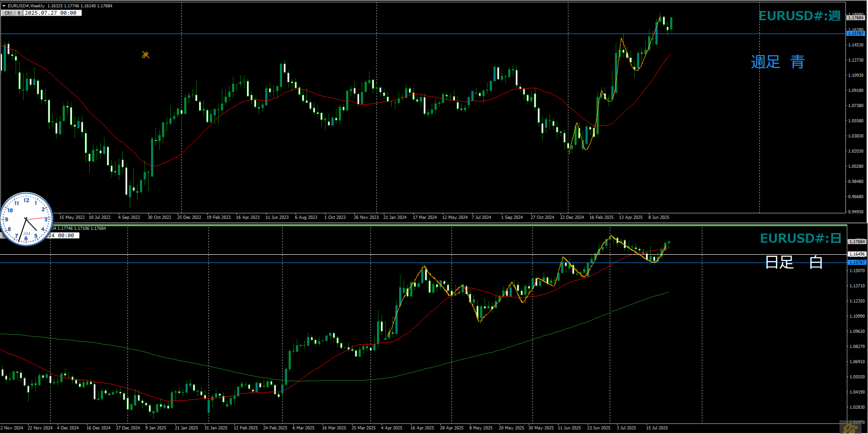Screen dimensions: 868x434
Task: Click the 15 Jul 2025 date on daily axis
Action: 657,428
